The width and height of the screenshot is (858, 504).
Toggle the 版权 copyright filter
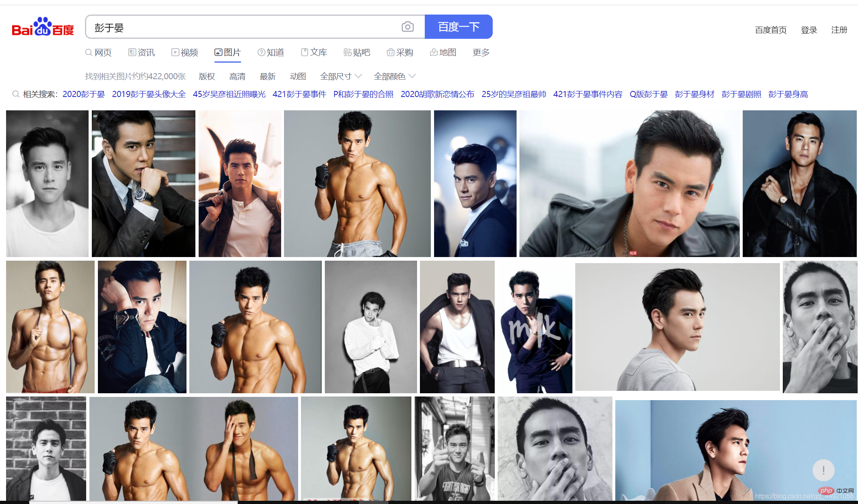[207, 76]
